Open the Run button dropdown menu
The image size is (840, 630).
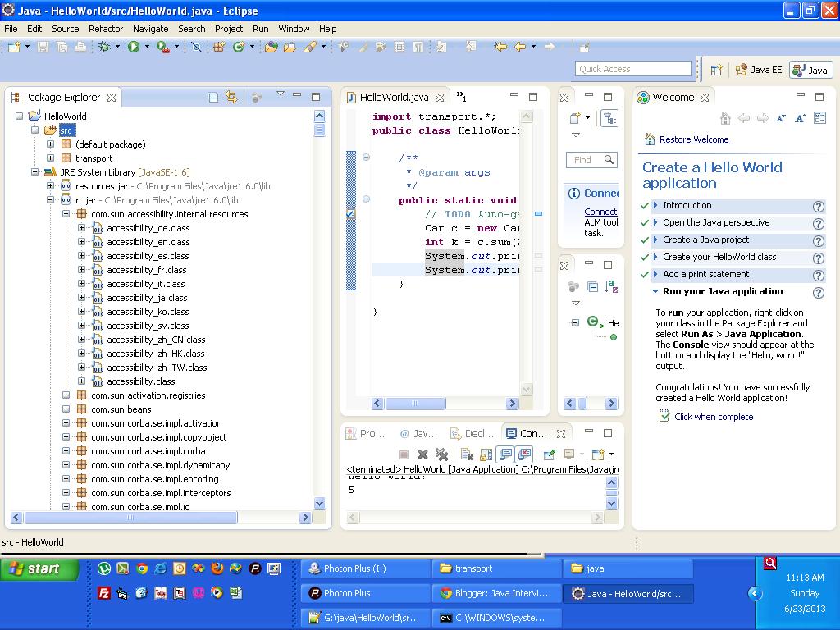[x=145, y=48]
